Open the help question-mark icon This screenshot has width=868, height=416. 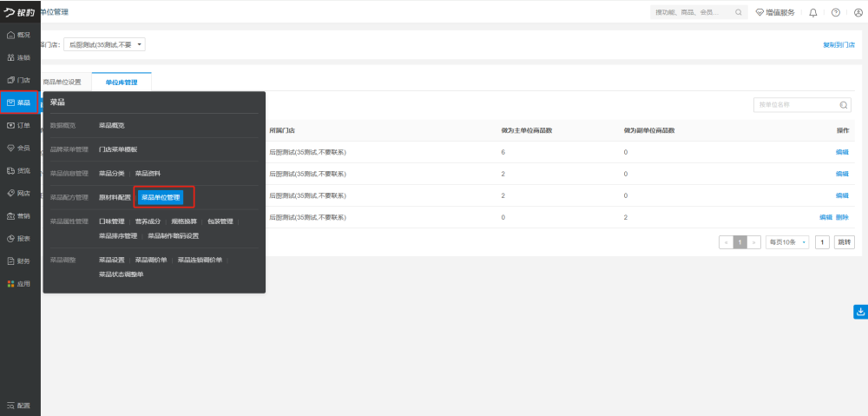coord(836,13)
